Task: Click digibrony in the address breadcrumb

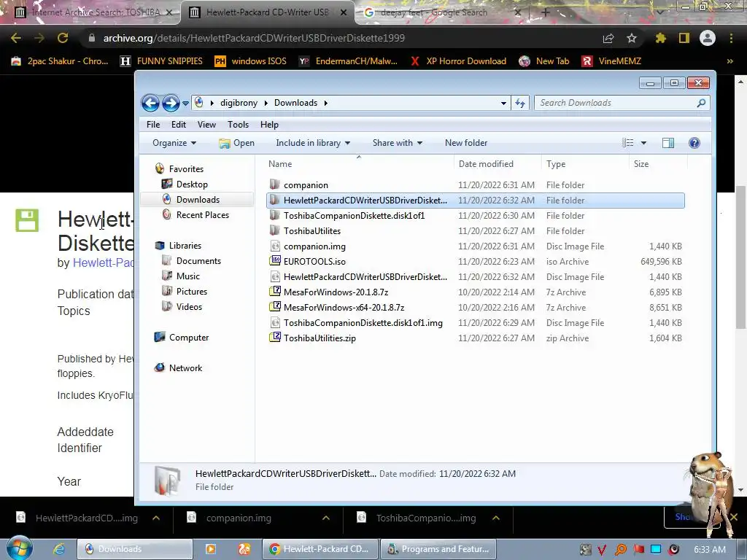Action: tap(239, 103)
